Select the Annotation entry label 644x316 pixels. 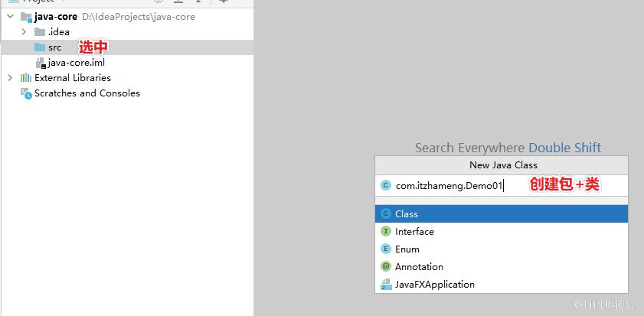click(x=419, y=267)
